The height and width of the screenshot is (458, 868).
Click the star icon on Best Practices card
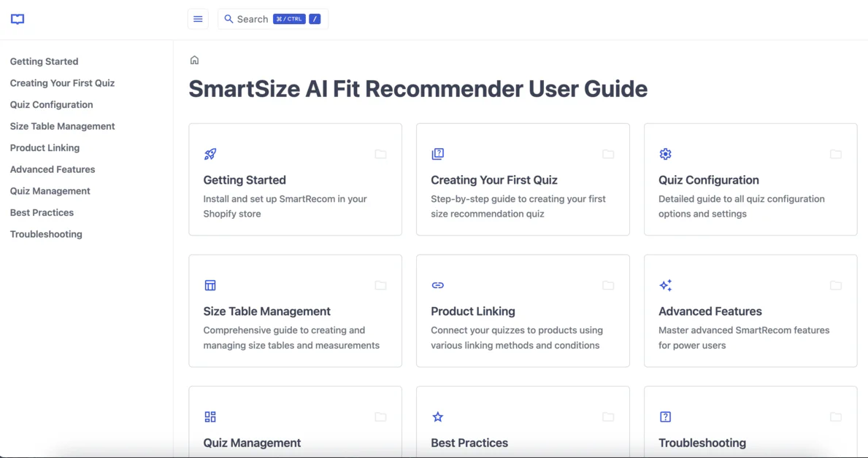pos(438,417)
